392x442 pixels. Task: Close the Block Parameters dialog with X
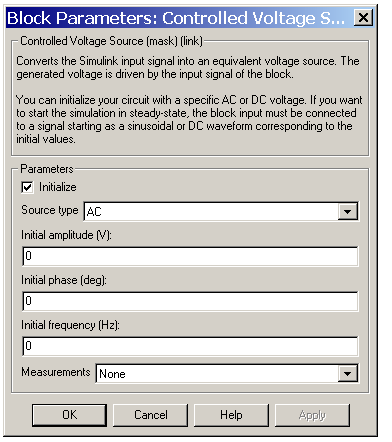(x=363, y=17)
